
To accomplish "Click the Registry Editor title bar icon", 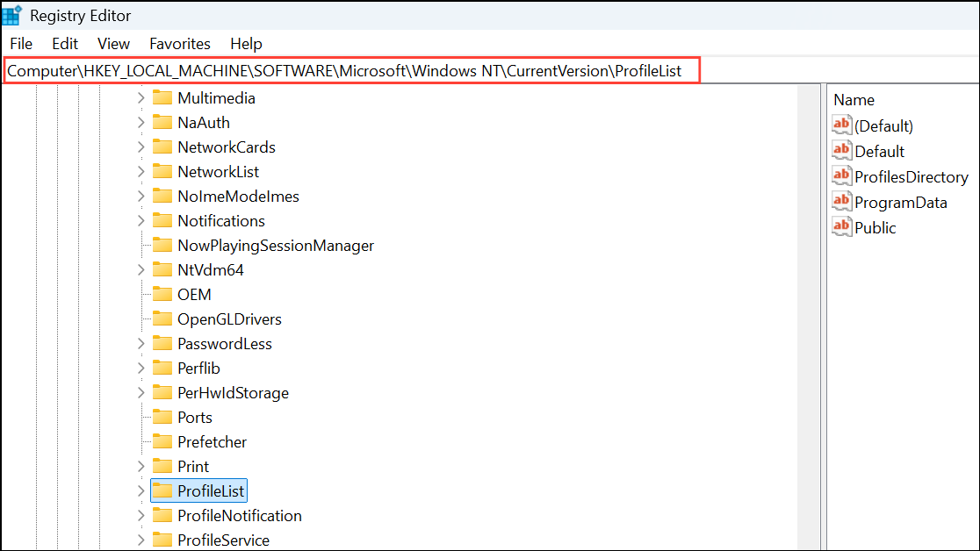I will [x=12, y=14].
